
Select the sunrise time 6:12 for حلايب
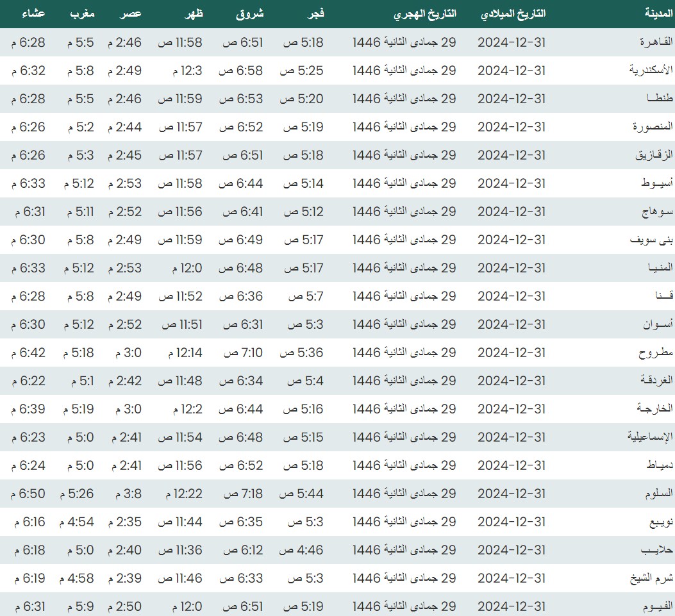pyautogui.click(x=242, y=550)
